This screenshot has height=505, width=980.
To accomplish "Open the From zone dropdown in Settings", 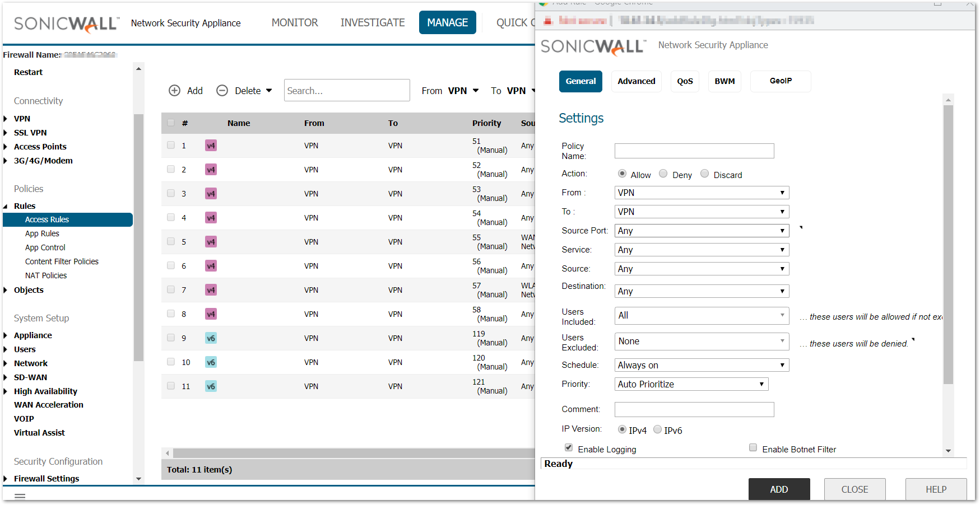I will tap(702, 193).
